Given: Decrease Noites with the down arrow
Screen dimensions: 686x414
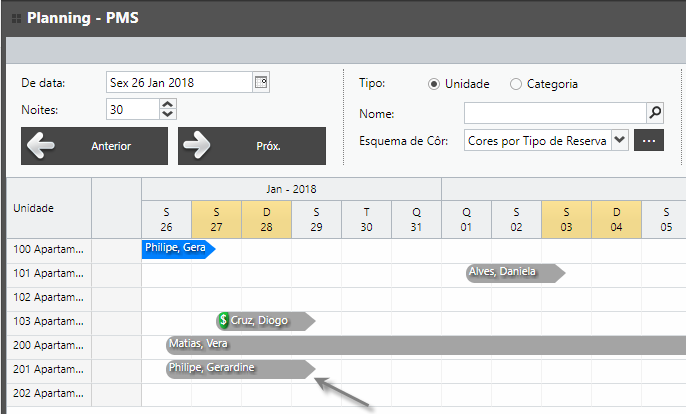Looking at the screenshot, I should (x=166, y=115).
